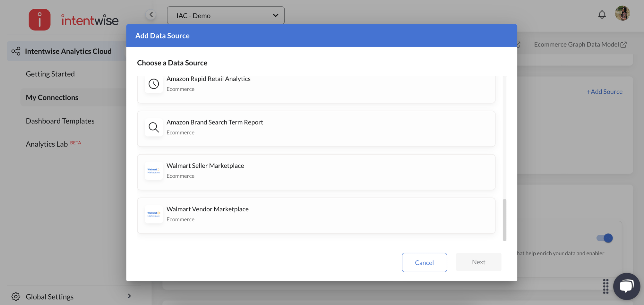Click the grid dots drag handle
The height and width of the screenshot is (305, 644).
[x=605, y=286]
